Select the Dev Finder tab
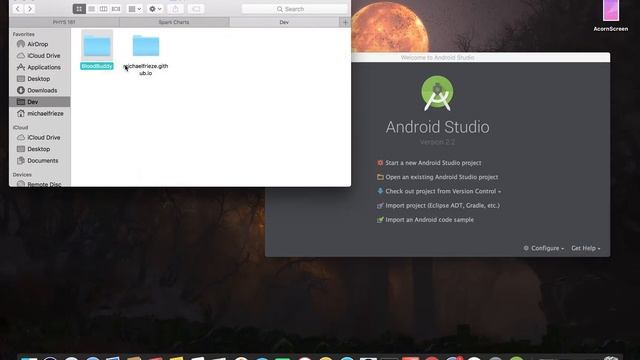 pyautogui.click(x=284, y=22)
